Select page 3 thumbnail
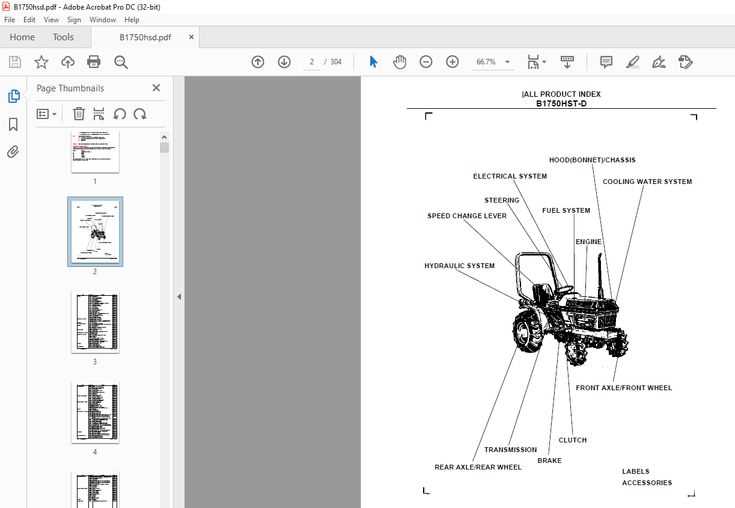735x508 pixels. tap(95, 321)
